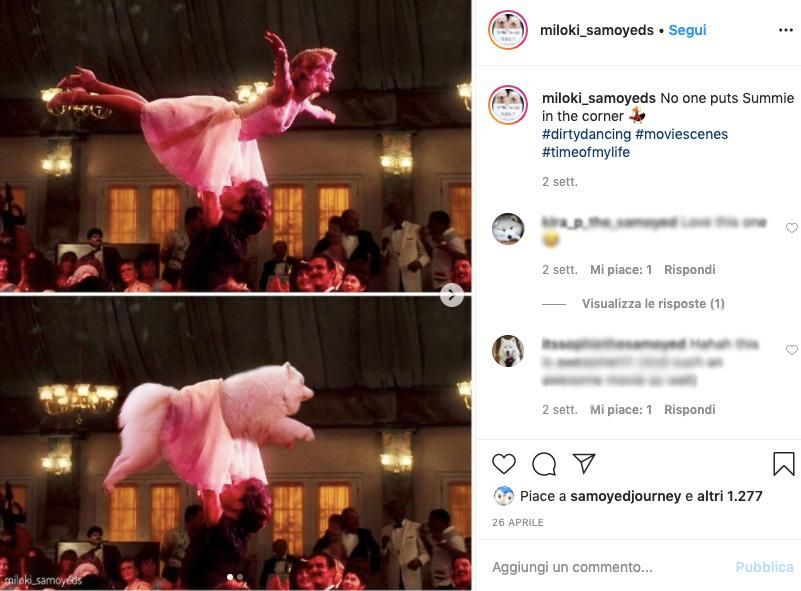
Task: Open miloki_samoyeds profile avatar in header
Action: [x=508, y=30]
